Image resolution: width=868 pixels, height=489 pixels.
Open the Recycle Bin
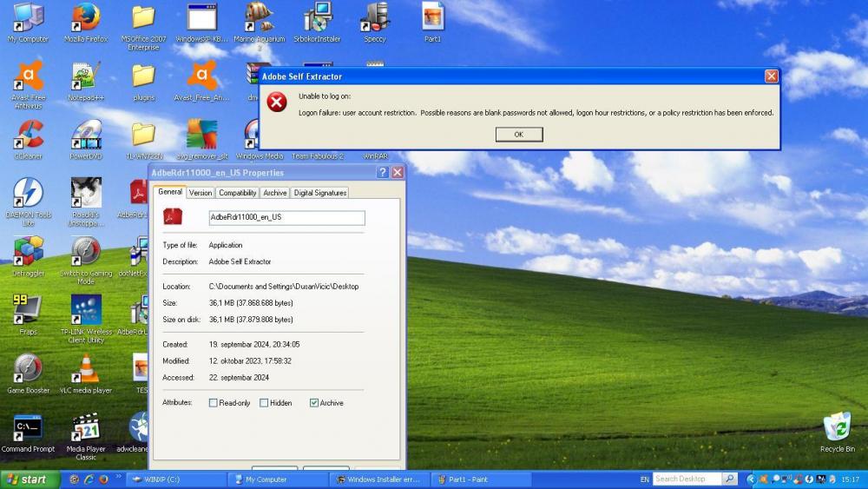click(837, 428)
